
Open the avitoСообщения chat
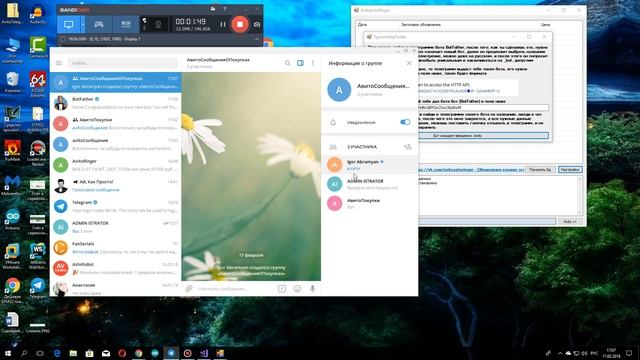(x=116, y=144)
